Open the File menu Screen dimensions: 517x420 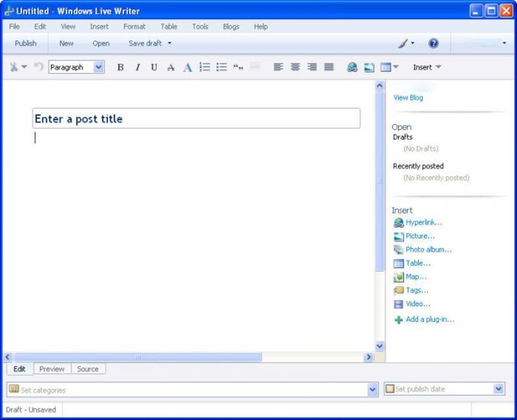[x=14, y=27]
